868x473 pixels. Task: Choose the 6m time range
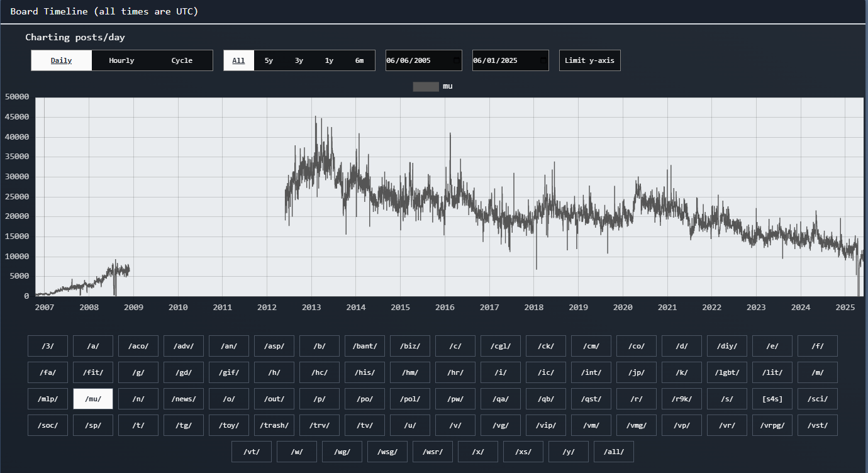pos(359,60)
